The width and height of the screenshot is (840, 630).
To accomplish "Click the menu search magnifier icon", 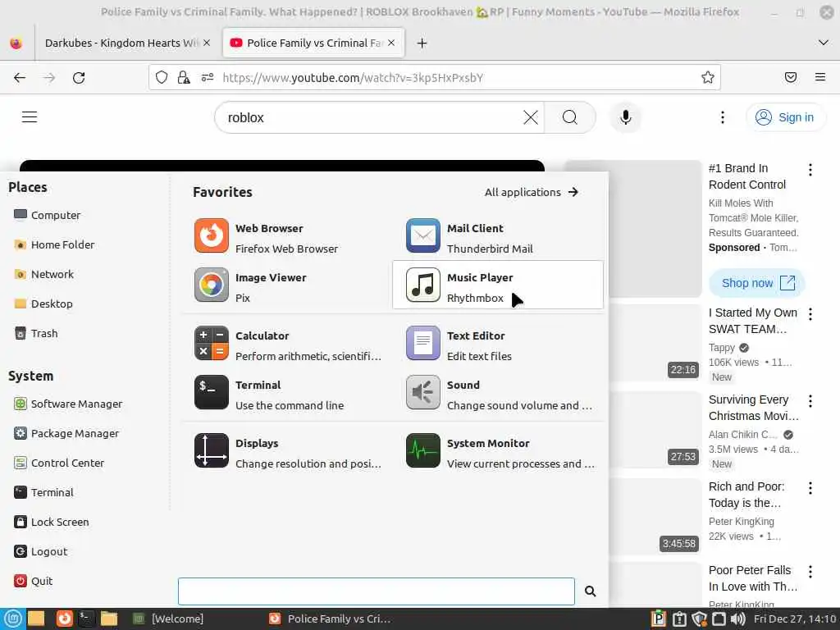I will (590, 591).
